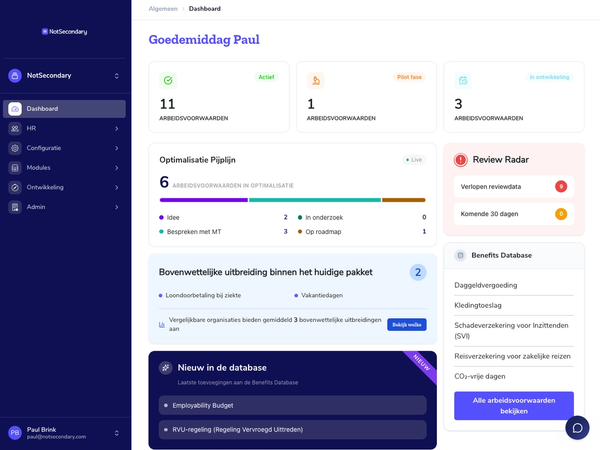Click the red 9 count badge
Image resolution: width=600 pixels, height=450 pixels.
561,186
